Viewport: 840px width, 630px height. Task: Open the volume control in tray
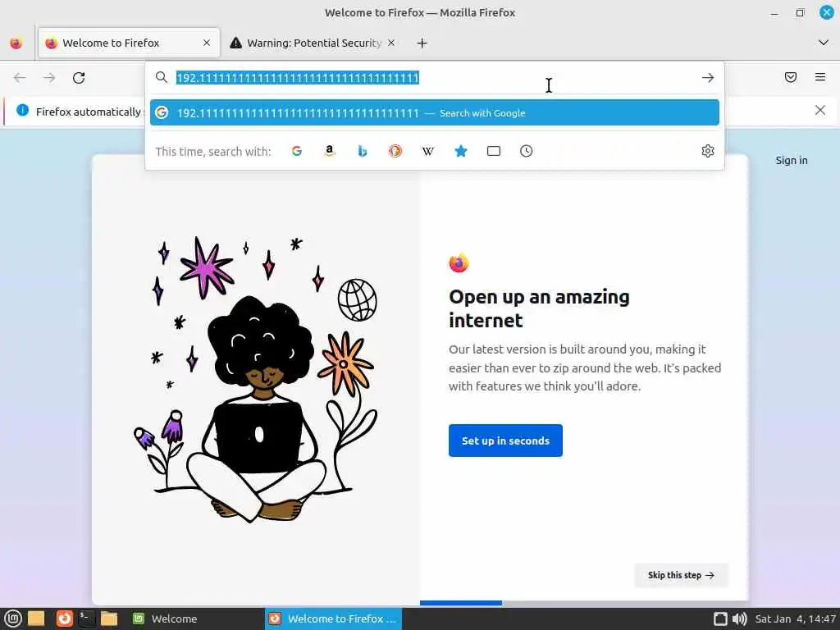coord(739,619)
